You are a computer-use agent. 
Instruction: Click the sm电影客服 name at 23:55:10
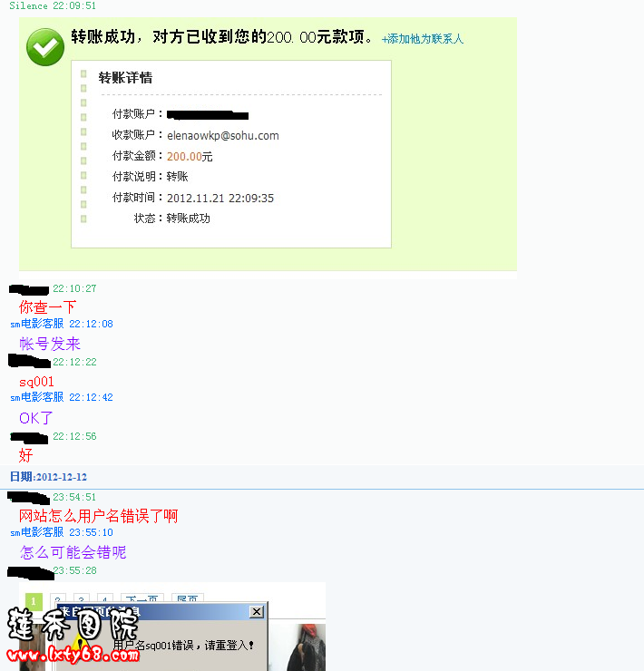tap(37, 532)
